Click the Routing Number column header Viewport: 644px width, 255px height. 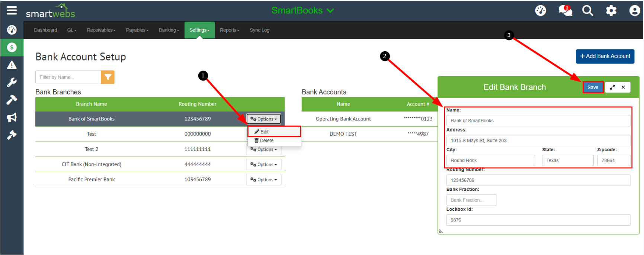pos(198,104)
